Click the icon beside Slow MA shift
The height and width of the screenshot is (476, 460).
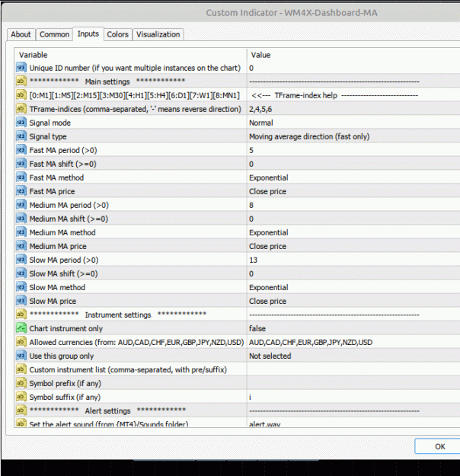coord(21,273)
